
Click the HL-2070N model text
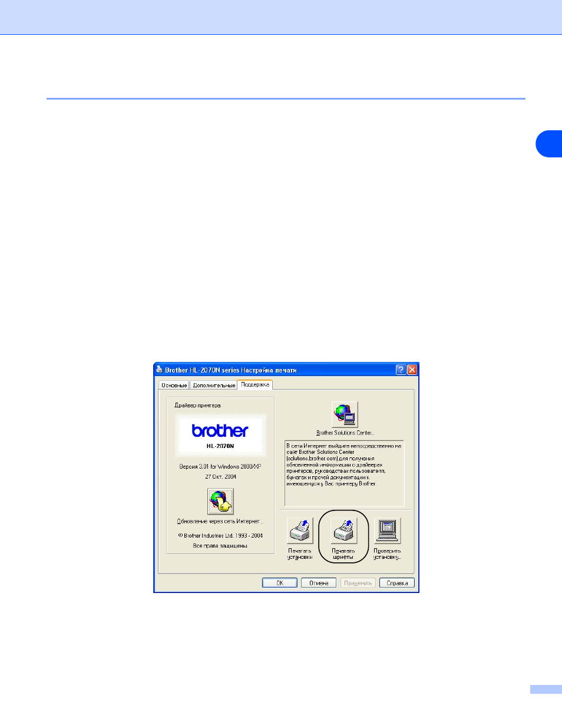click(220, 446)
